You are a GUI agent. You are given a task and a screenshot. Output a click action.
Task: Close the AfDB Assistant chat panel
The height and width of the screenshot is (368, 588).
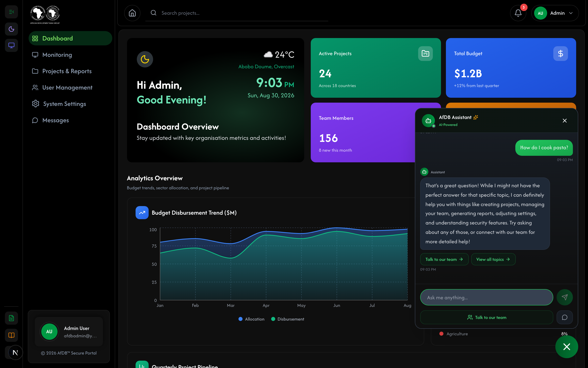[x=565, y=120]
